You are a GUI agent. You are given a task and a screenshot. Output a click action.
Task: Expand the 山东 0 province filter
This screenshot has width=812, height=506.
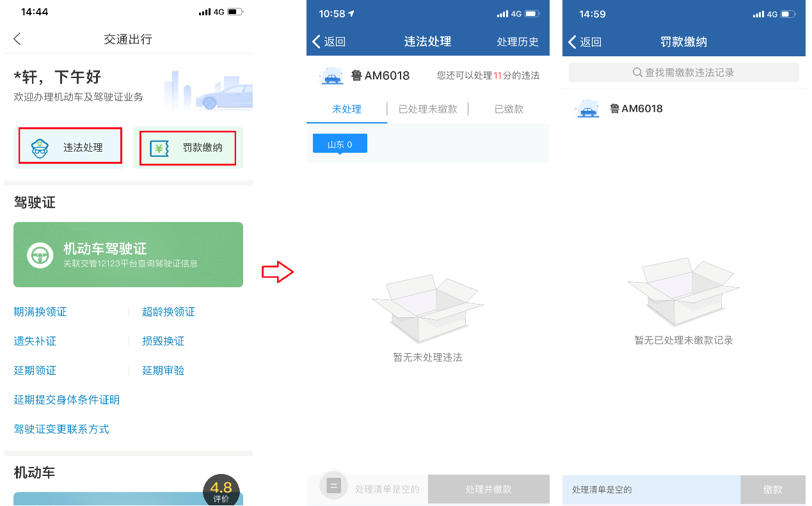coord(340,144)
